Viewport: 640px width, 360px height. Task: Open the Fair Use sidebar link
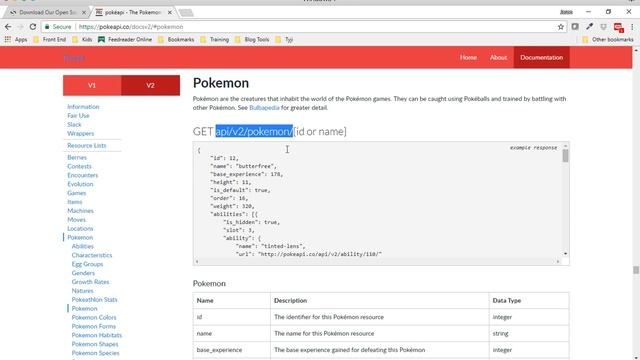pyautogui.click(x=78, y=116)
